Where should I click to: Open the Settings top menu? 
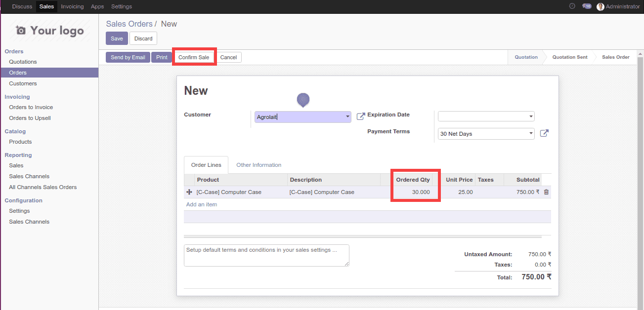pyautogui.click(x=122, y=6)
